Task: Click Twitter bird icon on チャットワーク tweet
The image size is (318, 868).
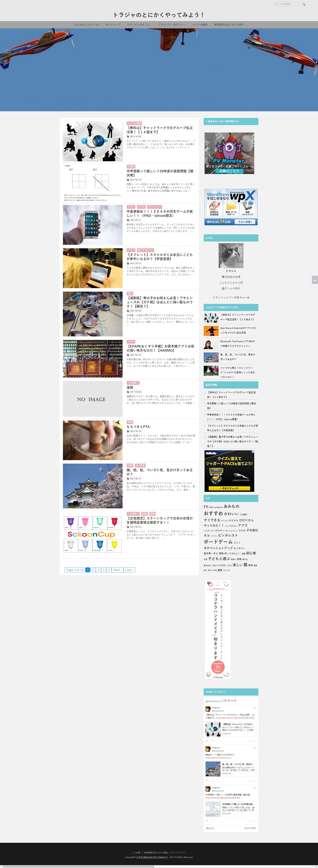Action: [x=255, y=708]
